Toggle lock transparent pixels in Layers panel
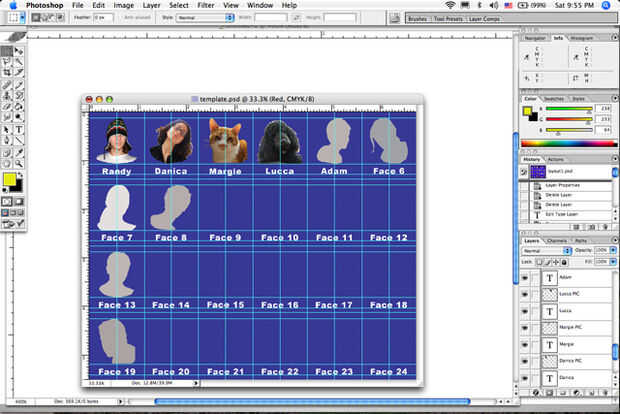620x414 pixels. point(539,262)
